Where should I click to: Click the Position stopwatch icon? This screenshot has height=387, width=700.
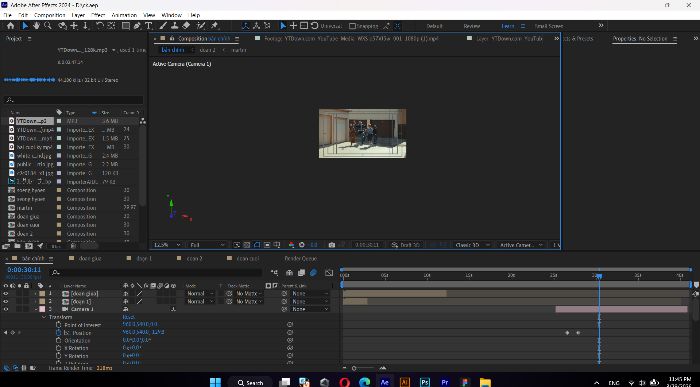coord(58,333)
